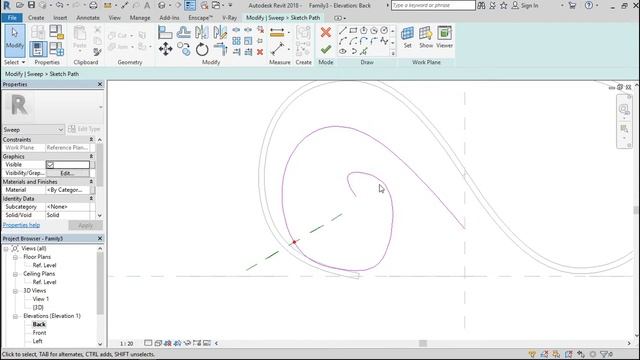The height and width of the screenshot is (360, 640).
Task: Close the Project Browser panel
Action: point(100,238)
